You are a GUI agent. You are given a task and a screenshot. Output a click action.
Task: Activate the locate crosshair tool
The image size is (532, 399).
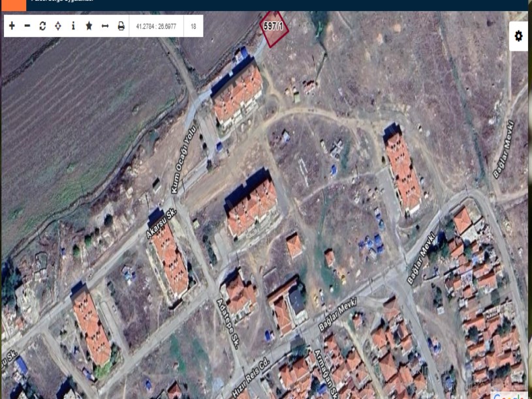57,27
